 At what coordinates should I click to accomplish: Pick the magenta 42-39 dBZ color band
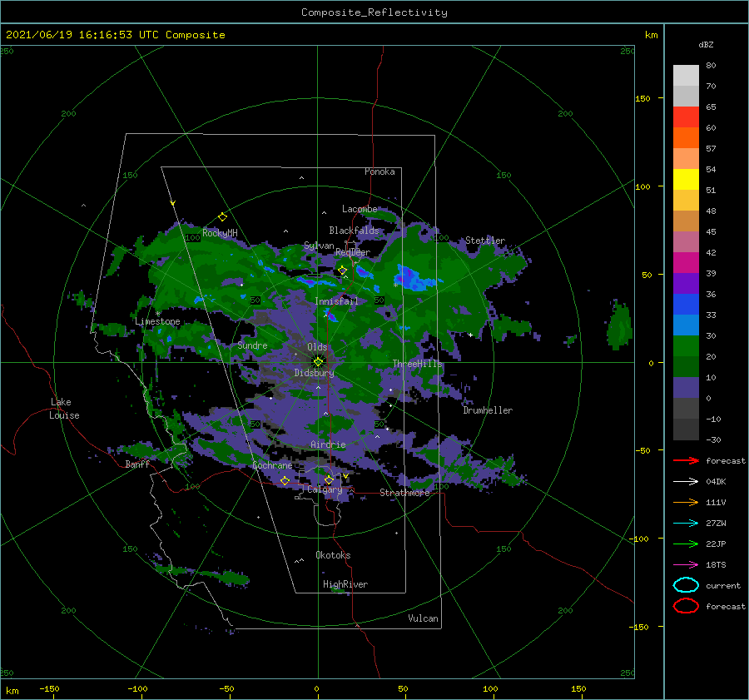686,263
